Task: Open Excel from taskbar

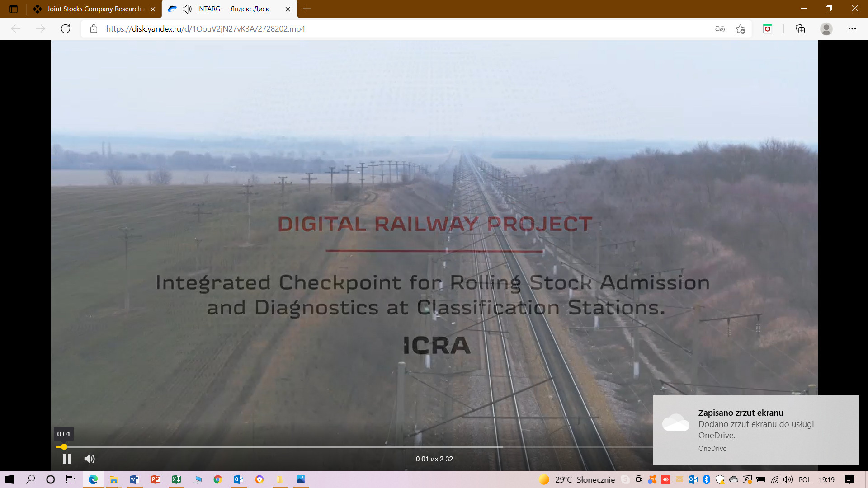Action: click(x=176, y=479)
